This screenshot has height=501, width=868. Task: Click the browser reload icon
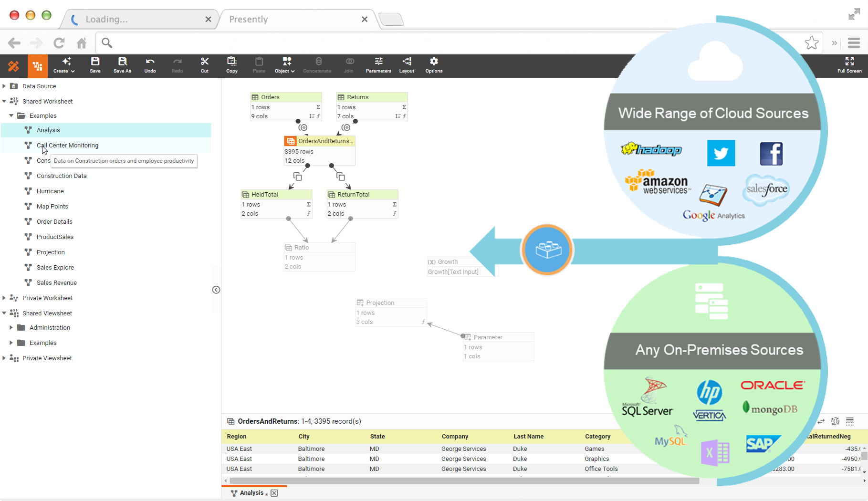[x=59, y=43]
